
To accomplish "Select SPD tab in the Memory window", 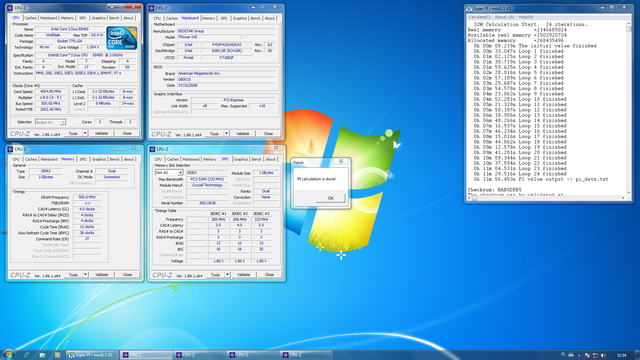I will [83, 159].
